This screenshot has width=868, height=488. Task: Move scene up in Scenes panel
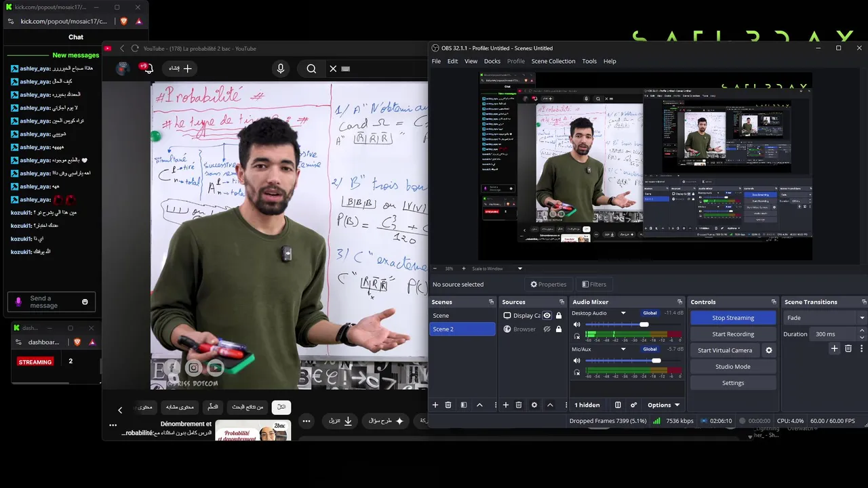(479, 405)
